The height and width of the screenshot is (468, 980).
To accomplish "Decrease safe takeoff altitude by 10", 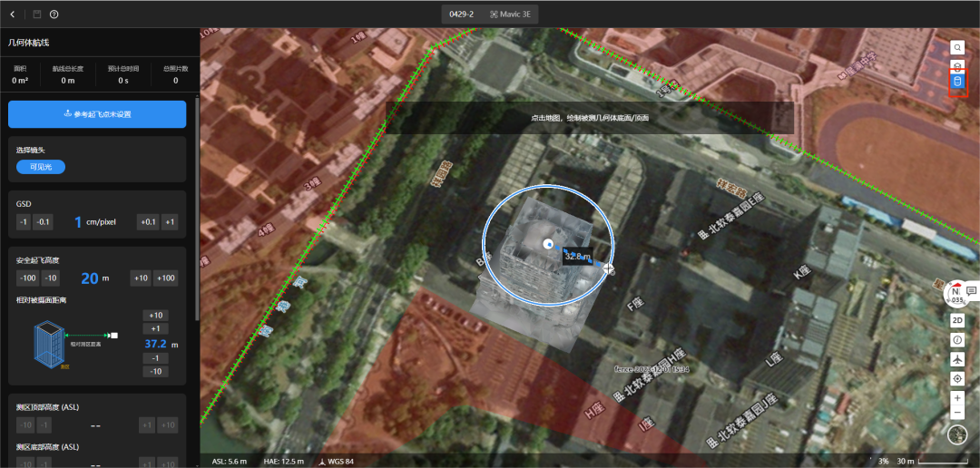I will pyautogui.click(x=51, y=278).
